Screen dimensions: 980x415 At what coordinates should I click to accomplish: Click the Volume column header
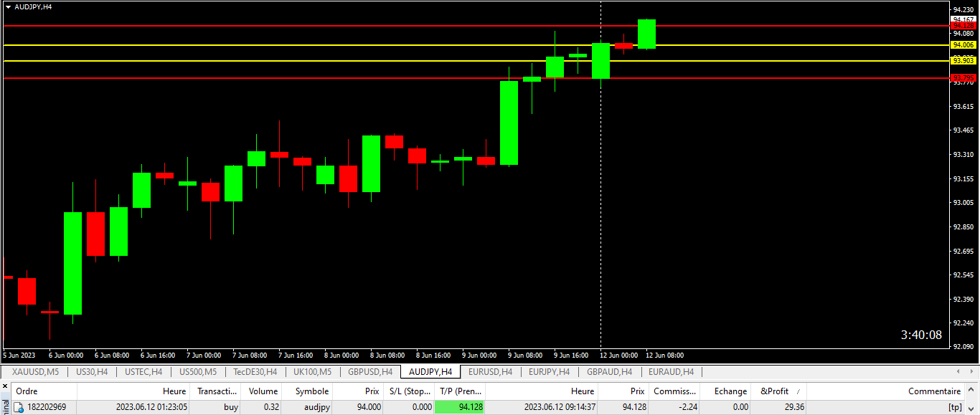pyautogui.click(x=263, y=391)
